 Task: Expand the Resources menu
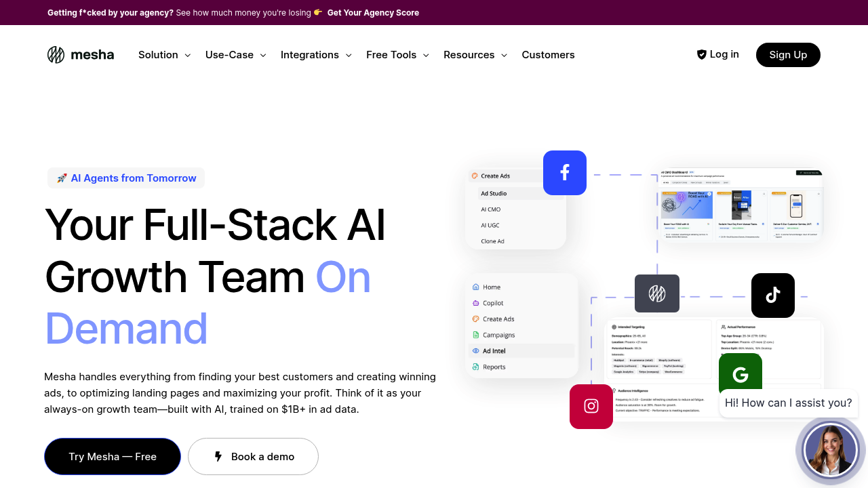coord(475,55)
